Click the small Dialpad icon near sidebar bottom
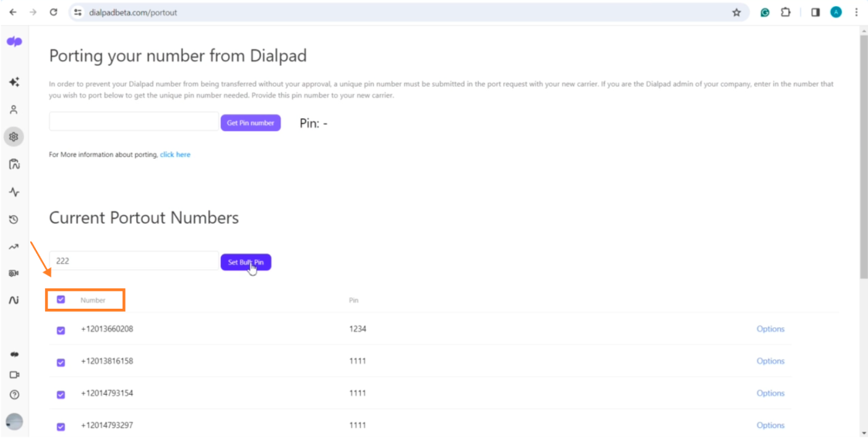This screenshot has width=868, height=438. coord(14,354)
